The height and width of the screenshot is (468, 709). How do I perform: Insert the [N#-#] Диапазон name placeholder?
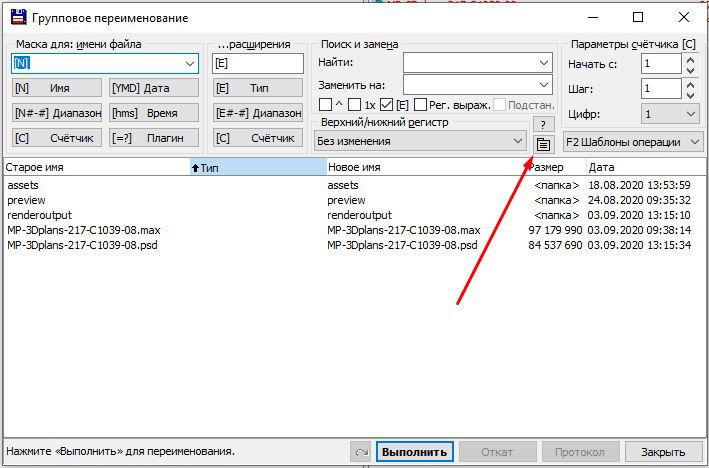[x=57, y=113]
